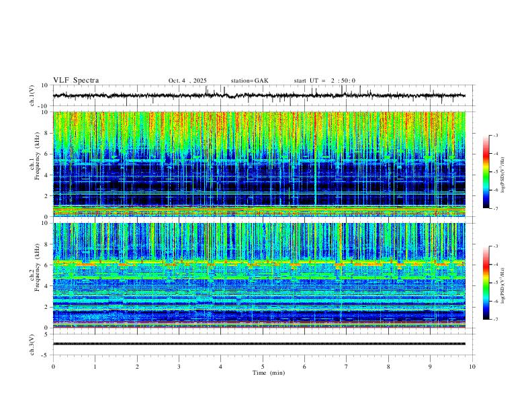532x411 pixels.
Task: Click the 'Time (min)' axis title
Action: click(x=269, y=373)
